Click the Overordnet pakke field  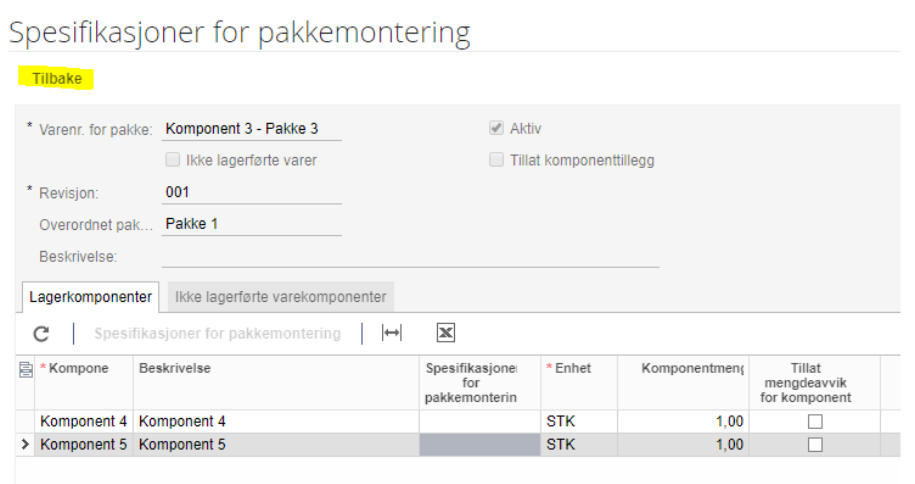point(252,224)
